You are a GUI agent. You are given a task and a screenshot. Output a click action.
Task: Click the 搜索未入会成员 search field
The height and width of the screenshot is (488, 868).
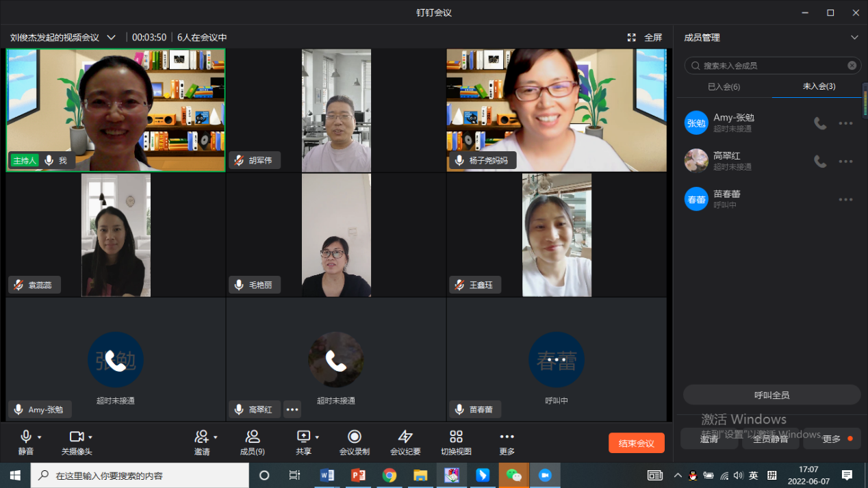click(x=771, y=66)
